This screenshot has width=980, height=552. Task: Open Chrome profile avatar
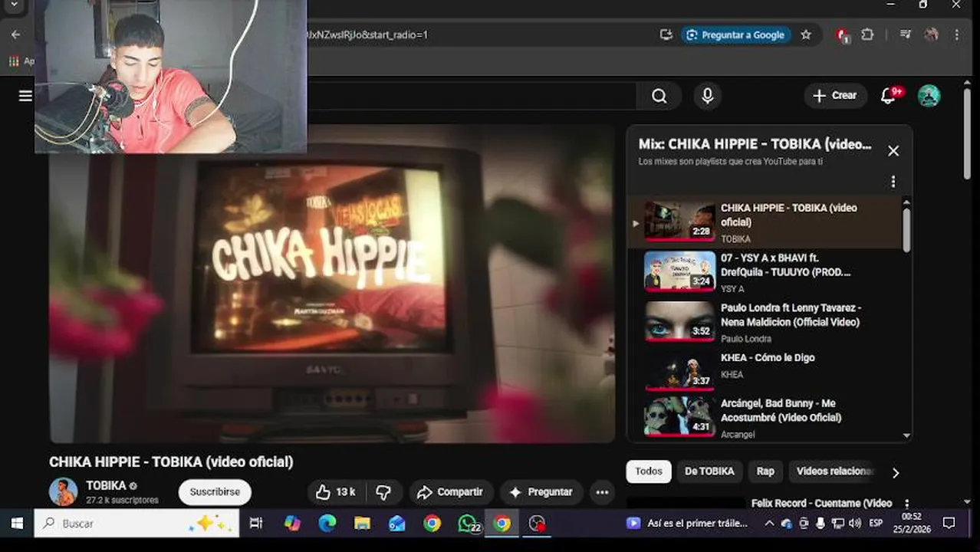(x=932, y=34)
